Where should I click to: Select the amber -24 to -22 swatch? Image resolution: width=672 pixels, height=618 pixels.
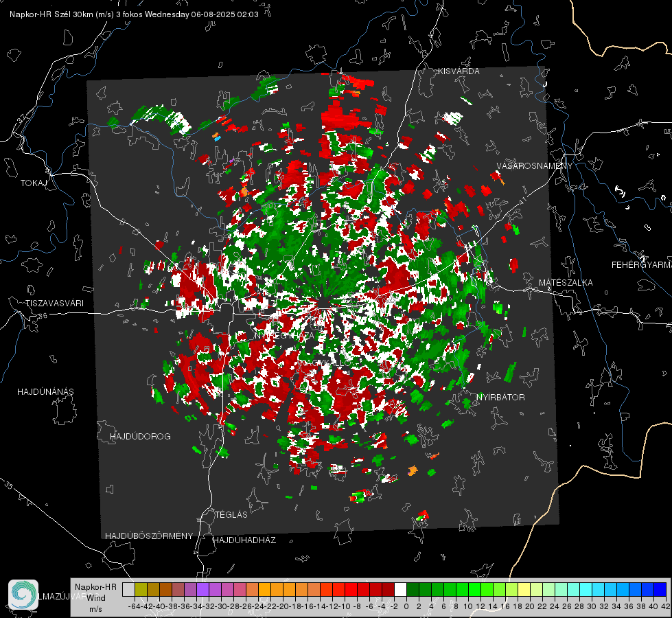pyautogui.click(x=264, y=589)
